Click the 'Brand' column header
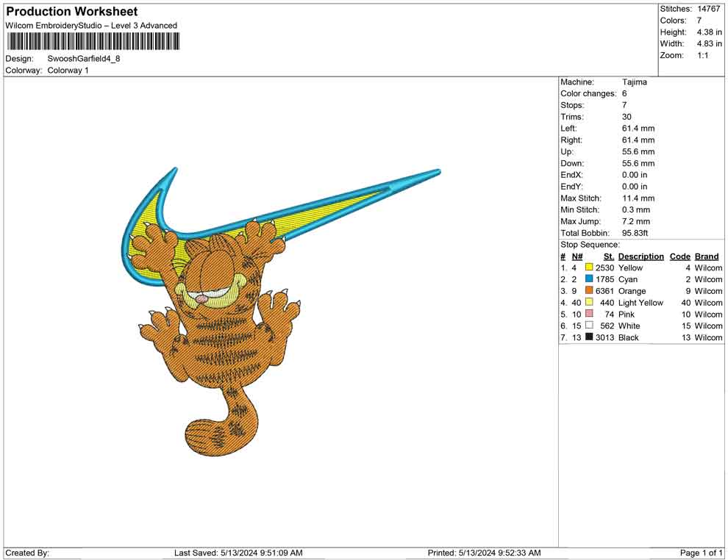 [x=707, y=256]
